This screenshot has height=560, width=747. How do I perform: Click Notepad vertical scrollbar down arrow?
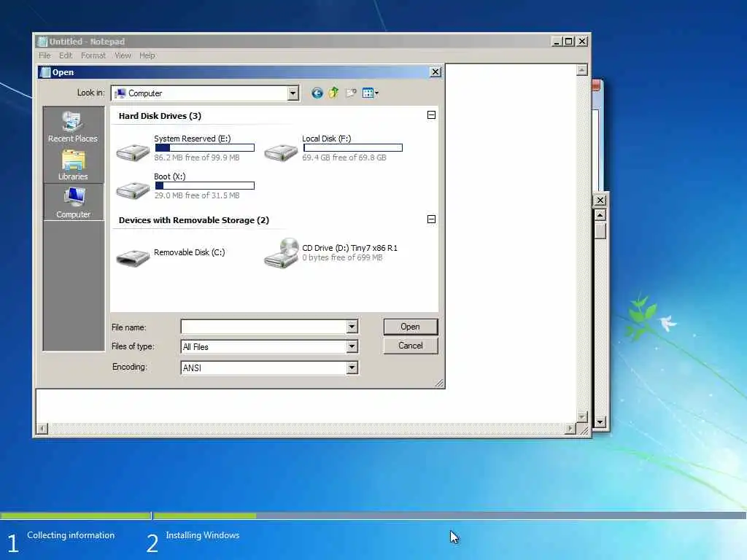[x=581, y=416]
